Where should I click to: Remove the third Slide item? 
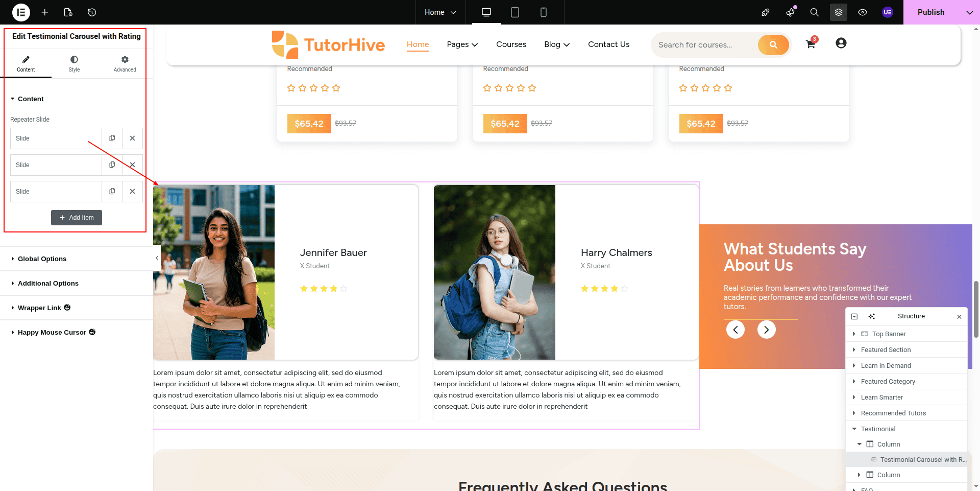[x=132, y=192]
